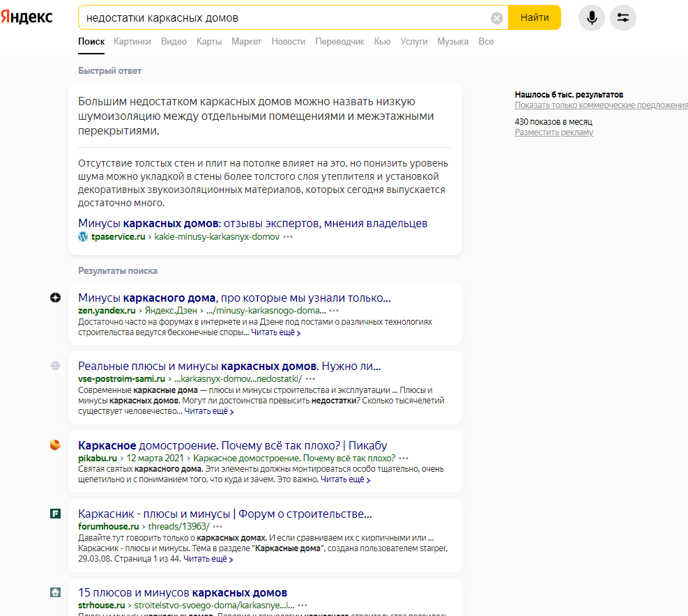Select the Кью tab
The width and height of the screenshot is (688, 616).
coord(382,41)
